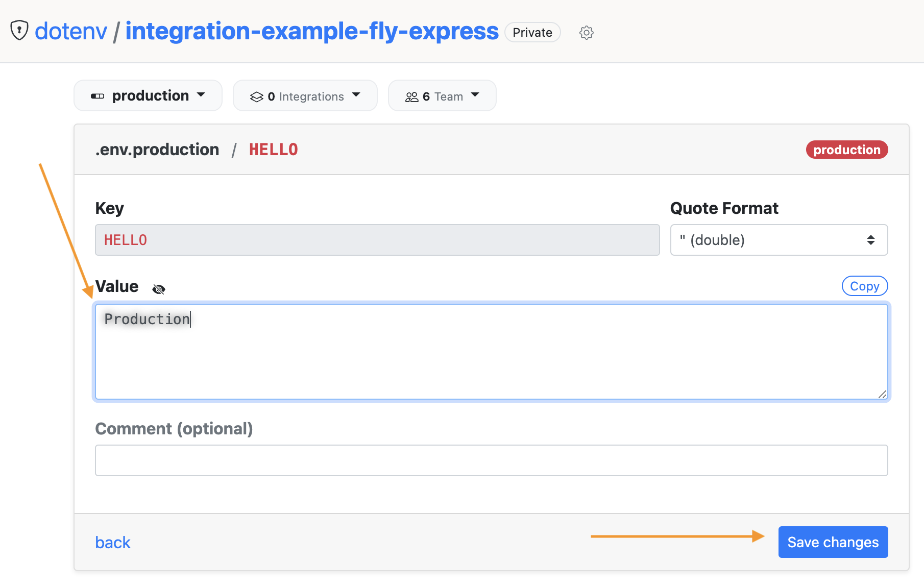
Task: Click the people Team icon
Action: [411, 96]
